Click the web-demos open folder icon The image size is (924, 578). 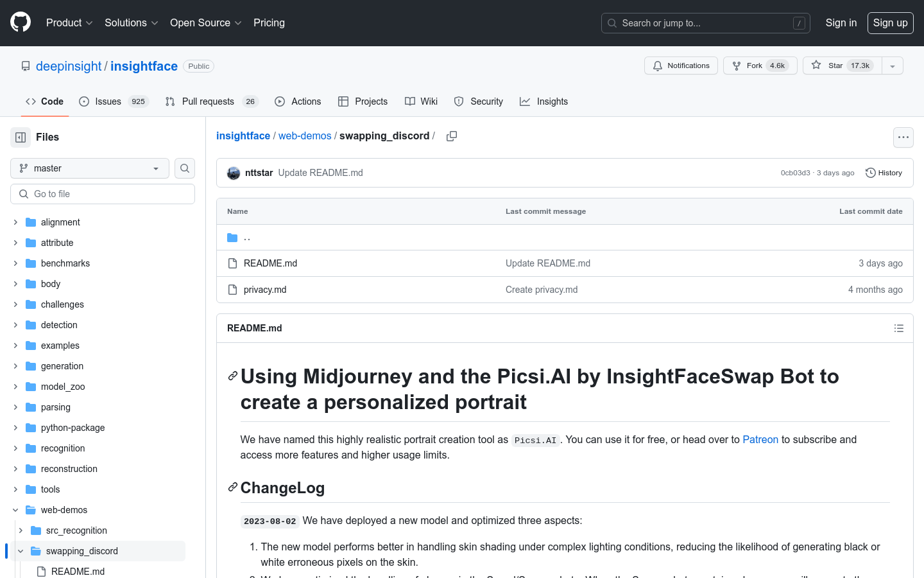(31, 510)
